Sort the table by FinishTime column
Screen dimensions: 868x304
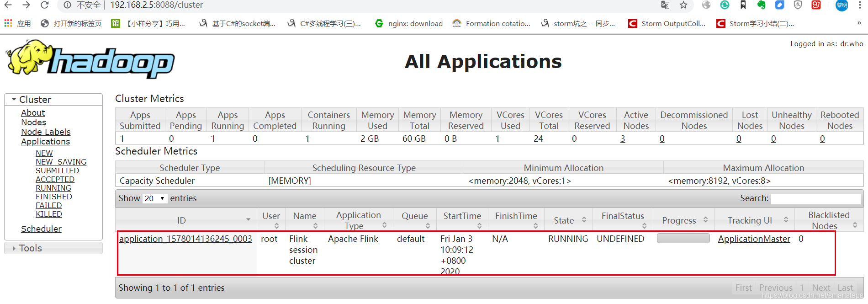[x=516, y=220]
